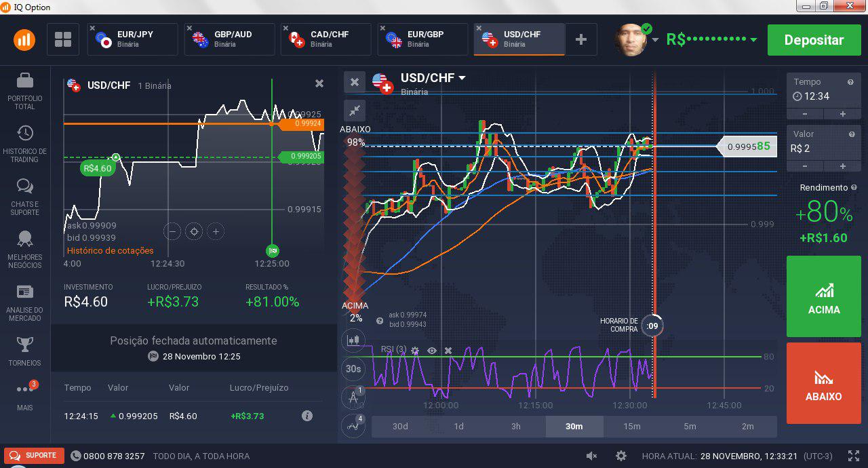Select the 15m timeframe tab

(631, 427)
